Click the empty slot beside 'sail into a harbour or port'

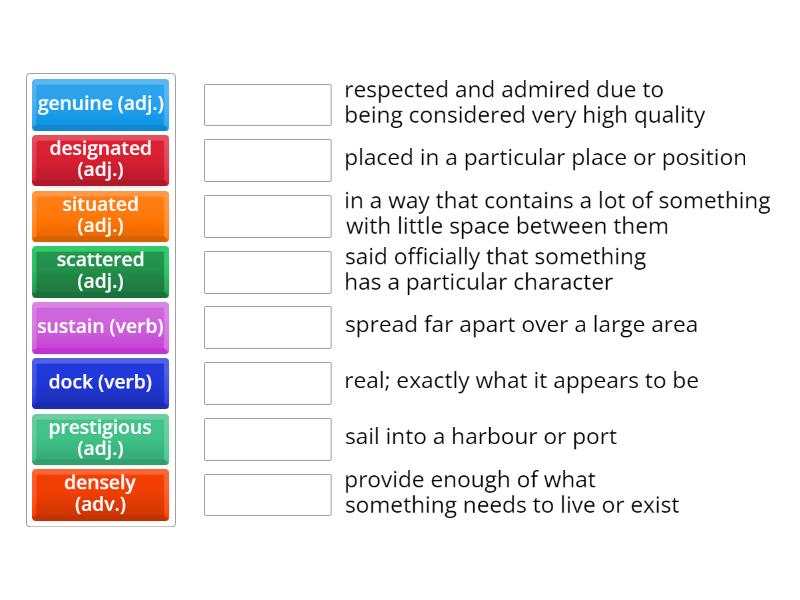point(267,439)
